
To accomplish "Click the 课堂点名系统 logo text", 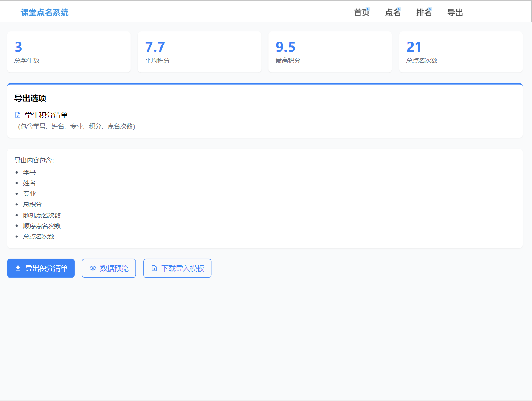I will [x=44, y=11].
